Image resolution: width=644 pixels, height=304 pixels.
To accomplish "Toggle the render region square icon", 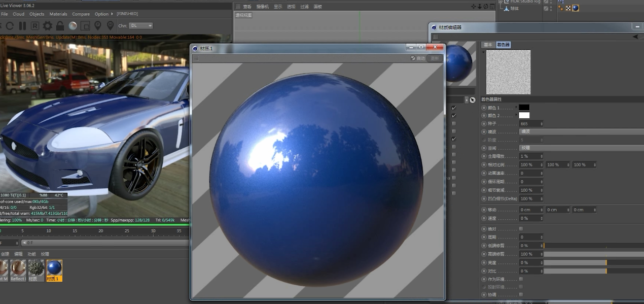I will pyautogui.click(x=85, y=25).
